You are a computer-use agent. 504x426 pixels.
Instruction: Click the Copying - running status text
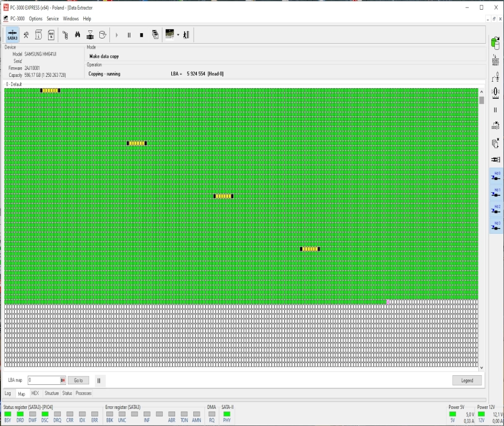pyautogui.click(x=105, y=74)
